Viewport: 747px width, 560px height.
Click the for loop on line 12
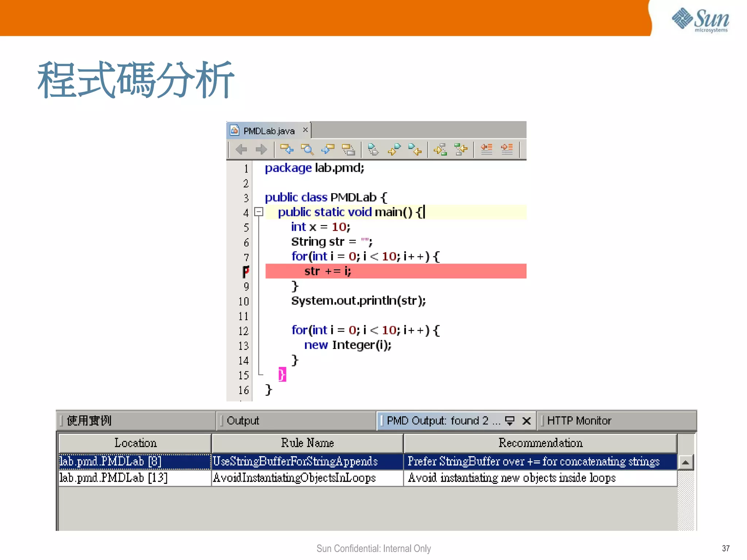point(365,330)
